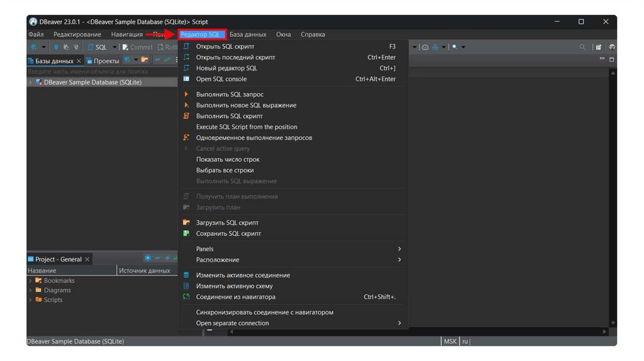Choose Выполнить SQL скрипт menu entry

click(293, 116)
